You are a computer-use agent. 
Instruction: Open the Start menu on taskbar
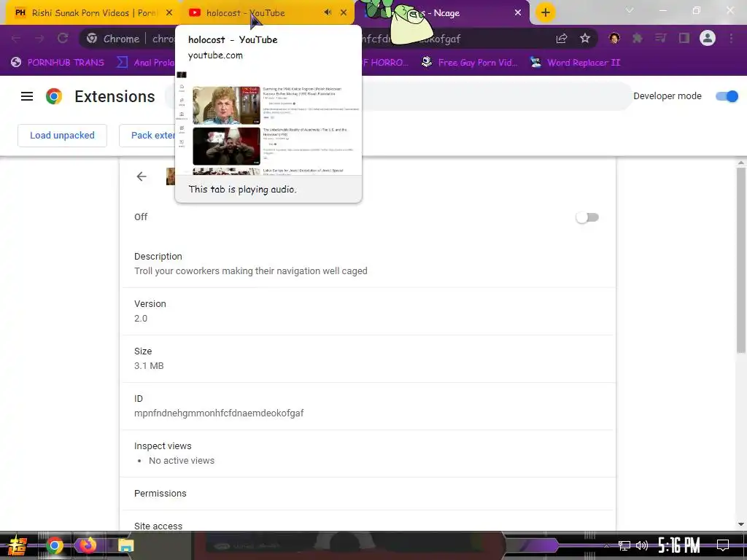pyautogui.click(x=17, y=545)
